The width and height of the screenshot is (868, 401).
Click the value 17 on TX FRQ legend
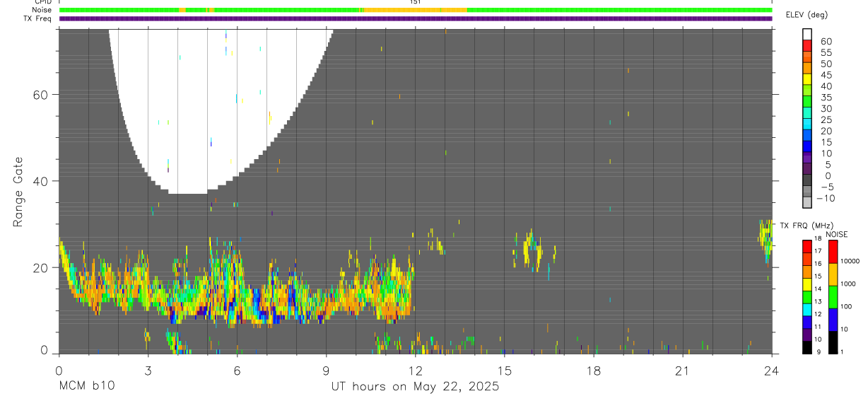(817, 251)
